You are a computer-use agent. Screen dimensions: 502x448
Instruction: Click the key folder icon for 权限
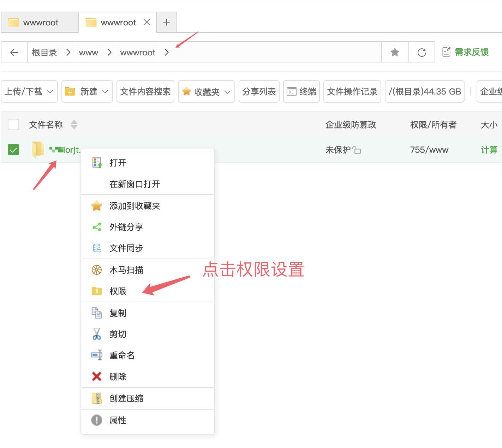point(97,291)
